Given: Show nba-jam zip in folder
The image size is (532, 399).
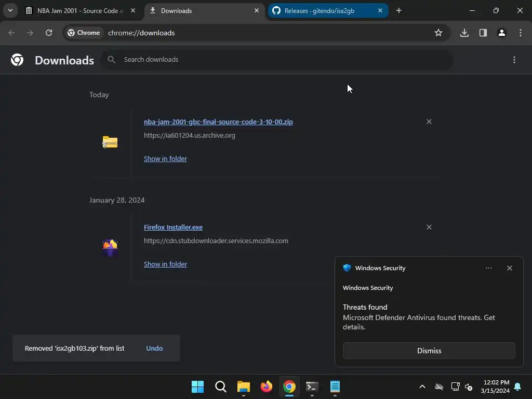Looking at the screenshot, I should pos(165,159).
